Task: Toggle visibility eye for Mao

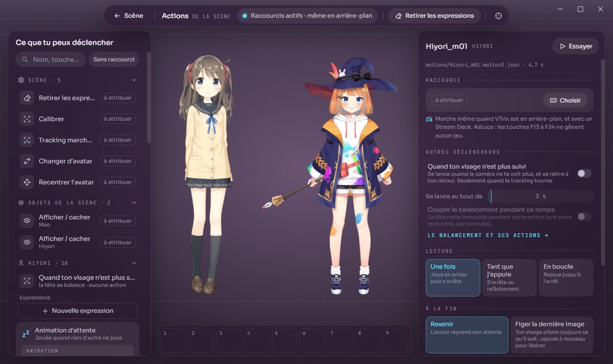Action: click(x=27, y=220)
